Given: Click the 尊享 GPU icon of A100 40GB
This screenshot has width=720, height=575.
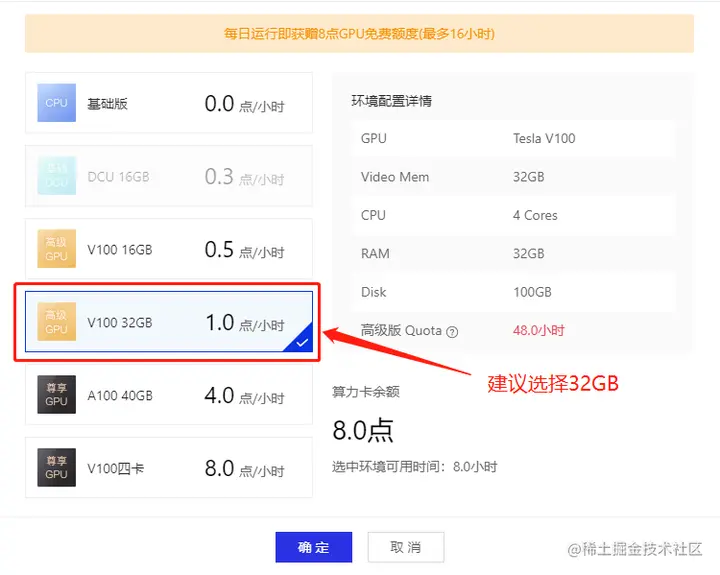Looking at the screenshot, I should pyautogui.click(x=56, y=395).
